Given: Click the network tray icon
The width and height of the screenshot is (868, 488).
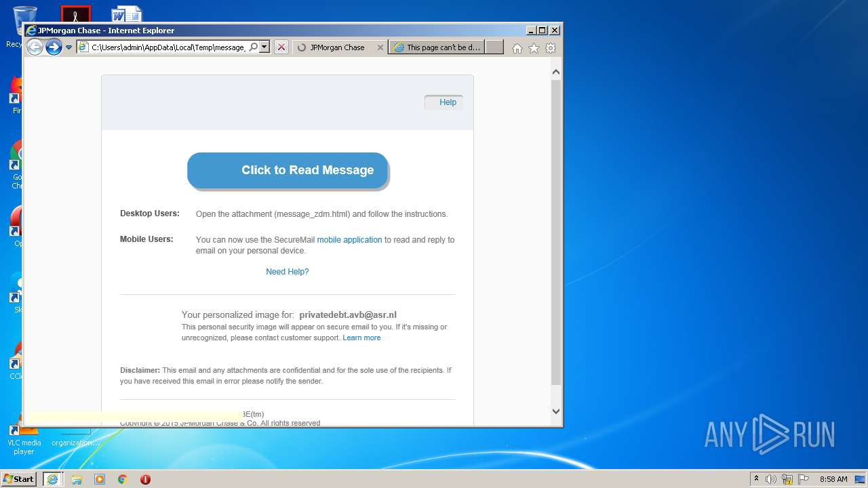Looking at the screenshot, I should click(787, 479).
